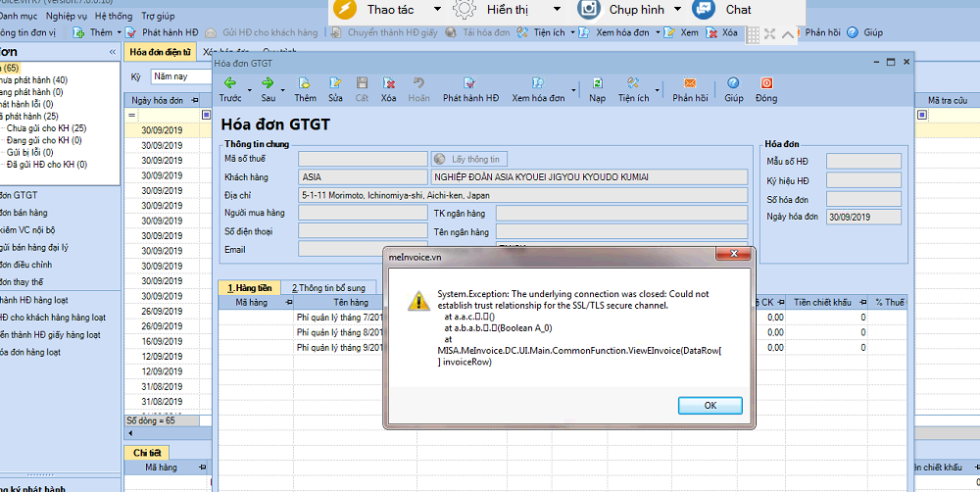Close the meInvoice.vn error dialog

coord(734,255)
